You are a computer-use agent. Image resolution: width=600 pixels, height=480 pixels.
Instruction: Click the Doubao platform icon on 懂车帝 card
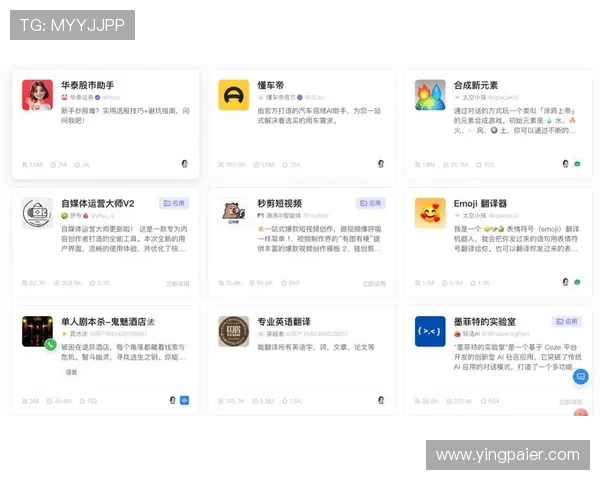381,164
